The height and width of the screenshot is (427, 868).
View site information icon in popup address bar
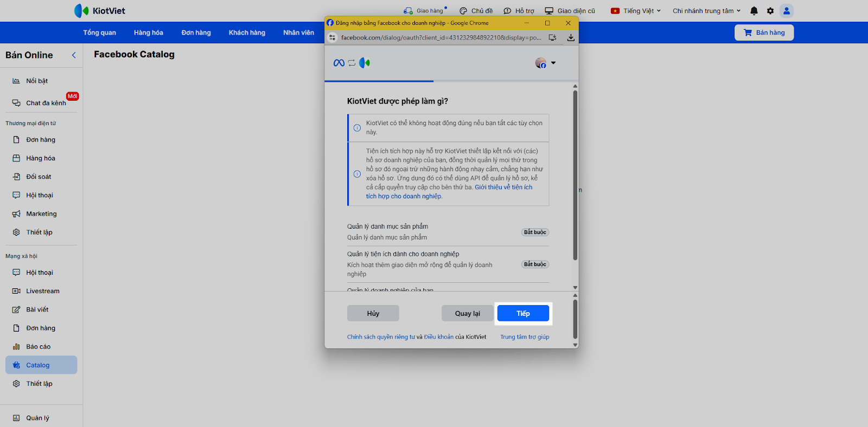point(333,37)
